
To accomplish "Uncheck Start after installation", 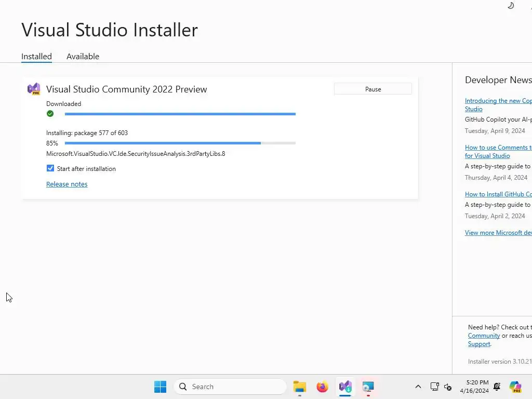I will (50, 168).
